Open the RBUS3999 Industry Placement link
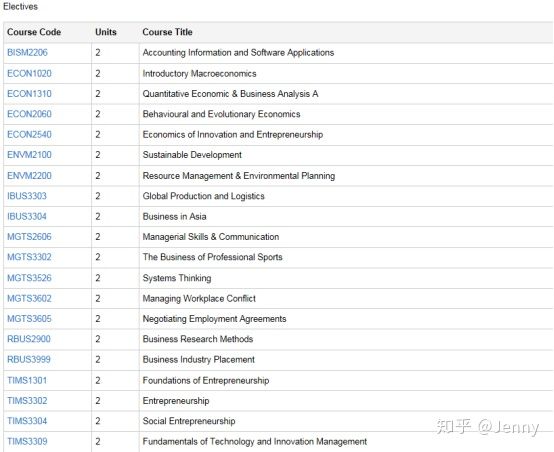This screenshot has height=452, width=554. [29, 359]
